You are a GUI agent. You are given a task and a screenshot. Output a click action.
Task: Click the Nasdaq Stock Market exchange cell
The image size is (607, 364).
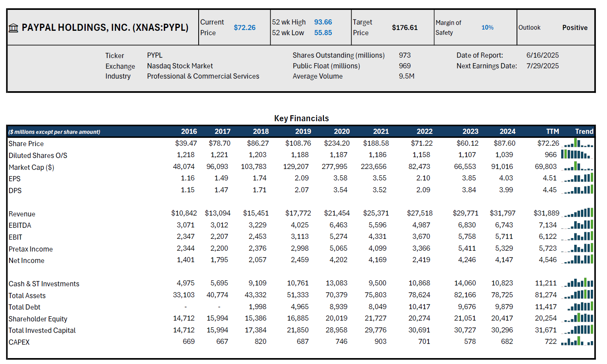[180, 66]
